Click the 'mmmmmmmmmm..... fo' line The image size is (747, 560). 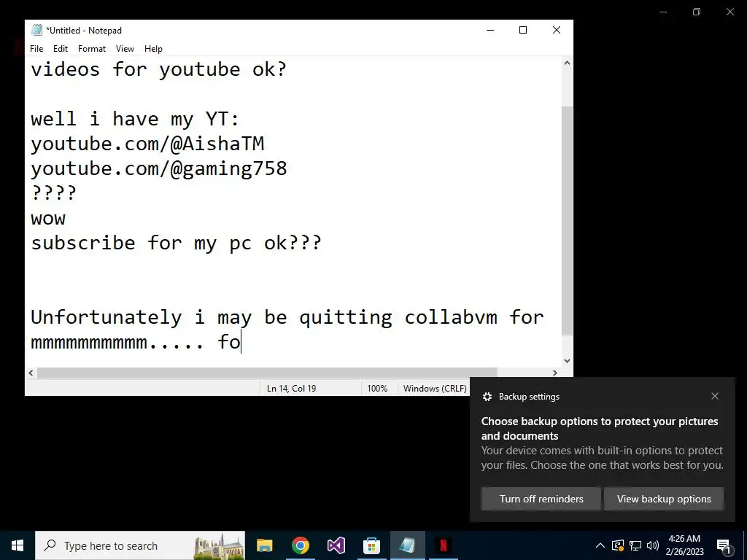pyautogui.click(x=136, y=342)
